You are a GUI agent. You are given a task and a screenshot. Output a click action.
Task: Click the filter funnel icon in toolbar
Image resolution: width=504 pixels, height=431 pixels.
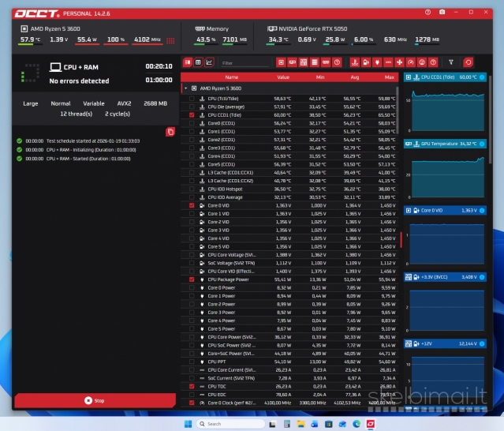(451, 62)
